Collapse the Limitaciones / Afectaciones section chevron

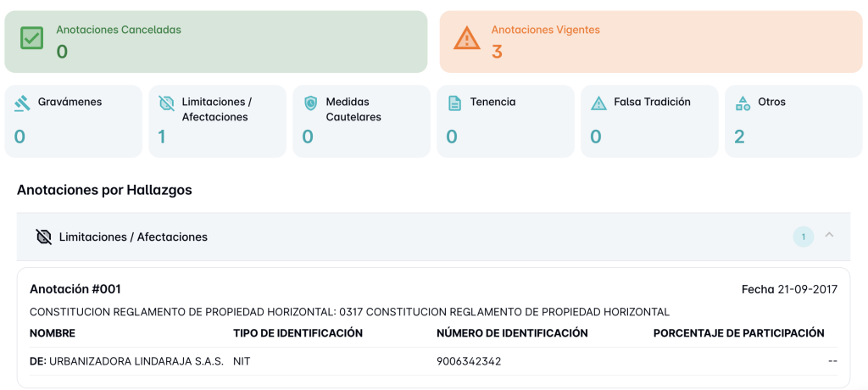pos(830,235)
